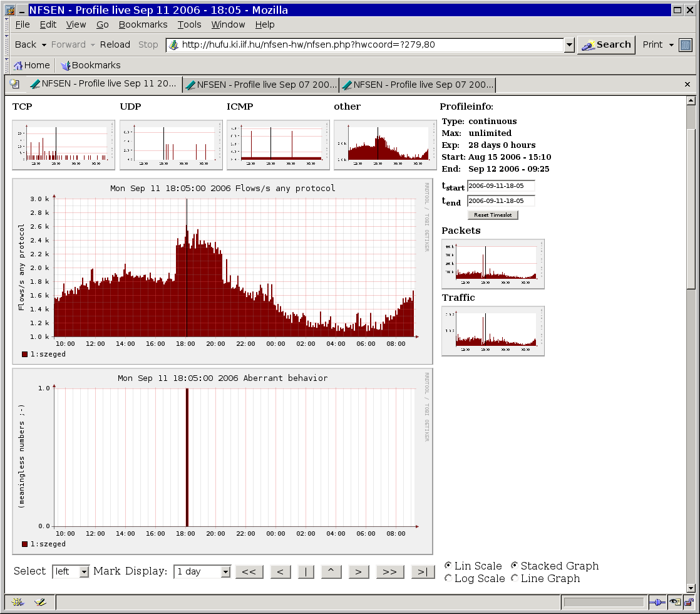Image resolution: width=700 pixels, height=614 pixels.
Task: Select the Lin Scale radio button
Action: coord(448,565)
